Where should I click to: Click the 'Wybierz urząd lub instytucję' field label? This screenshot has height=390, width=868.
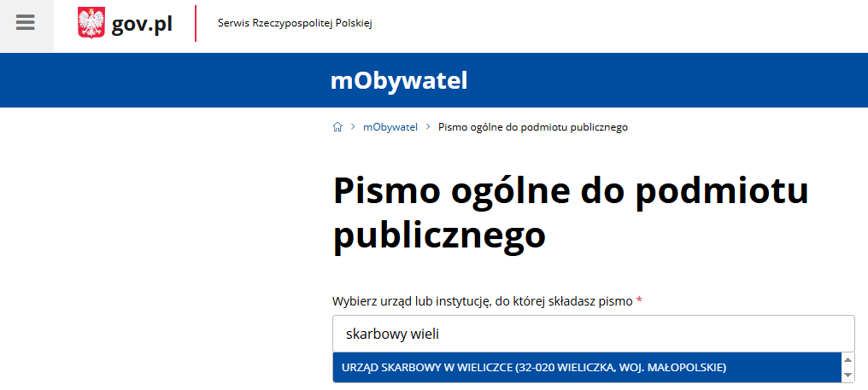click(482, 301)
